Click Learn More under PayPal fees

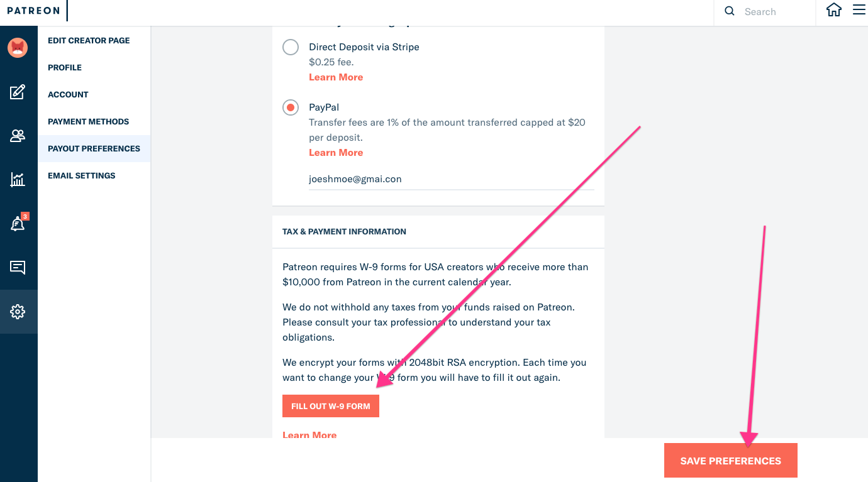coord(336,153)
